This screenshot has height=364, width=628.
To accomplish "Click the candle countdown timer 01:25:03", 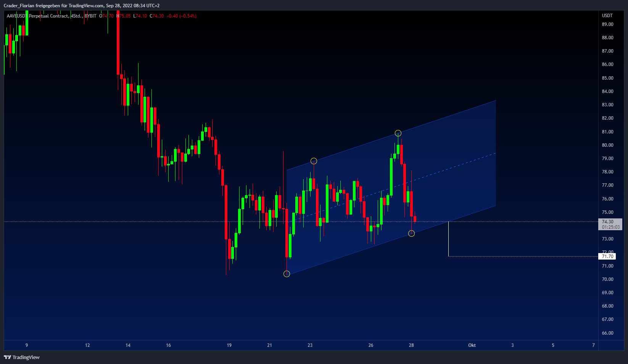I will pos(610,227).
